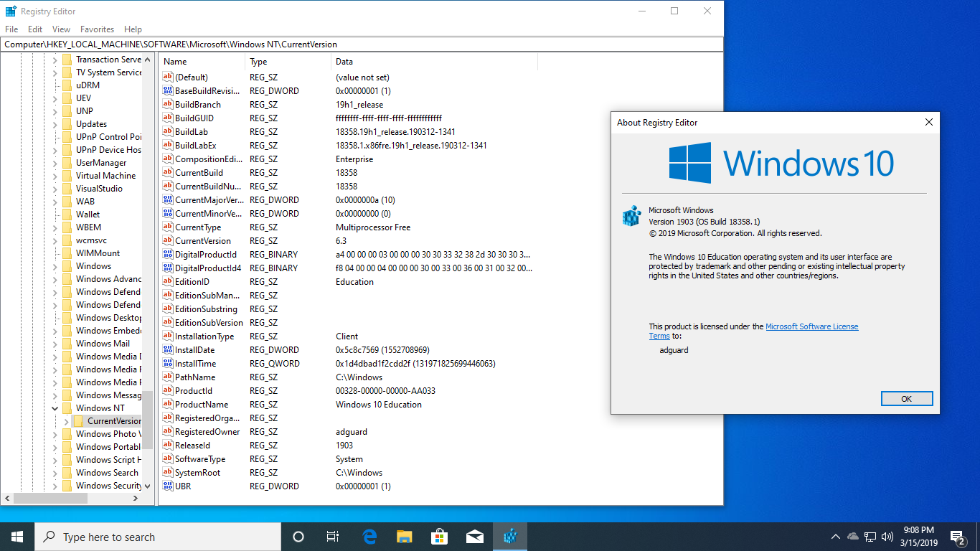Open File Explorer from the taskbar
The image size is (980, 551).
pos(405,537)
